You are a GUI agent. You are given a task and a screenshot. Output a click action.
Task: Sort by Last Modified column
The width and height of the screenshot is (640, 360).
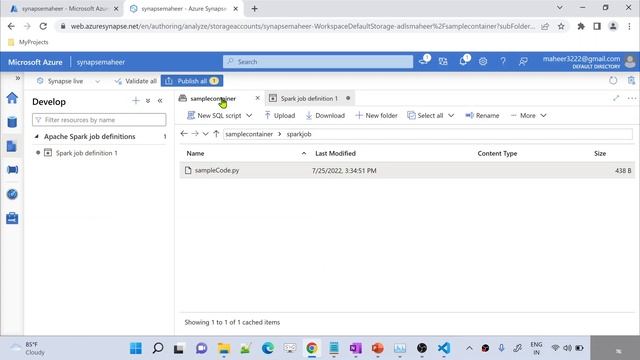pyautogui.click(x=335, y=153)
